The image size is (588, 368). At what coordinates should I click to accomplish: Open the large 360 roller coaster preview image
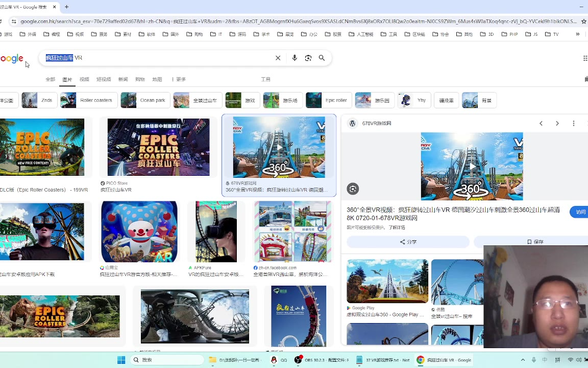click(472, 166)
